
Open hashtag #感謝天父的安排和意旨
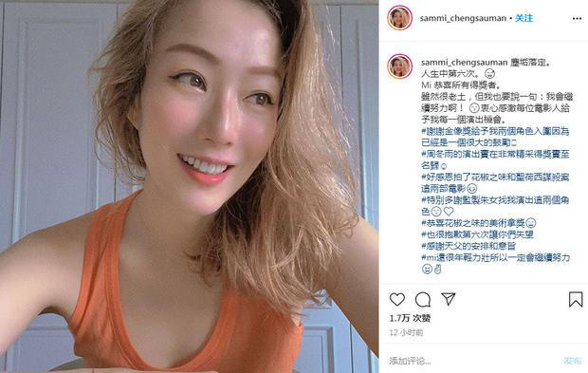[x=469, y=246]
